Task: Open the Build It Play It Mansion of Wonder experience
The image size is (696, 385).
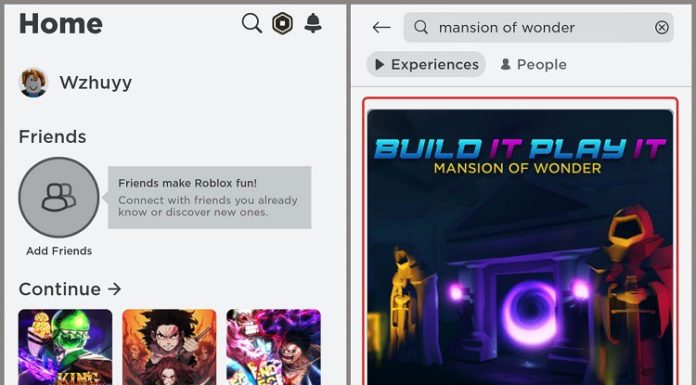Action: [520, 247]
